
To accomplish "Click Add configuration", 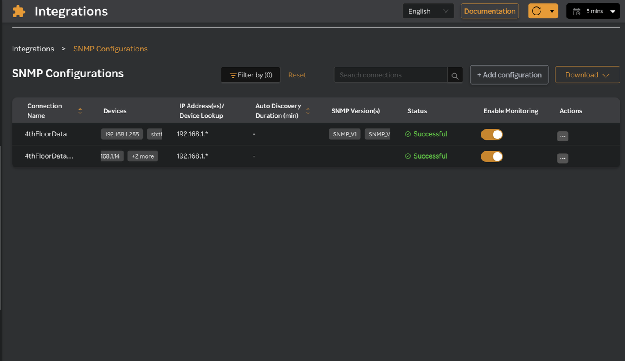I will (x=509, y=74).
